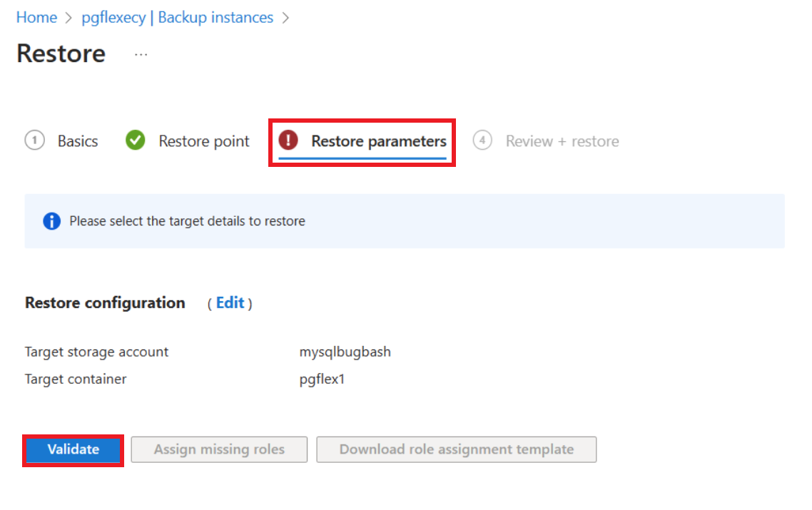Click the chevron after Home breadcrumb
This screenshot has width=812, height=510.
(69, 18)
